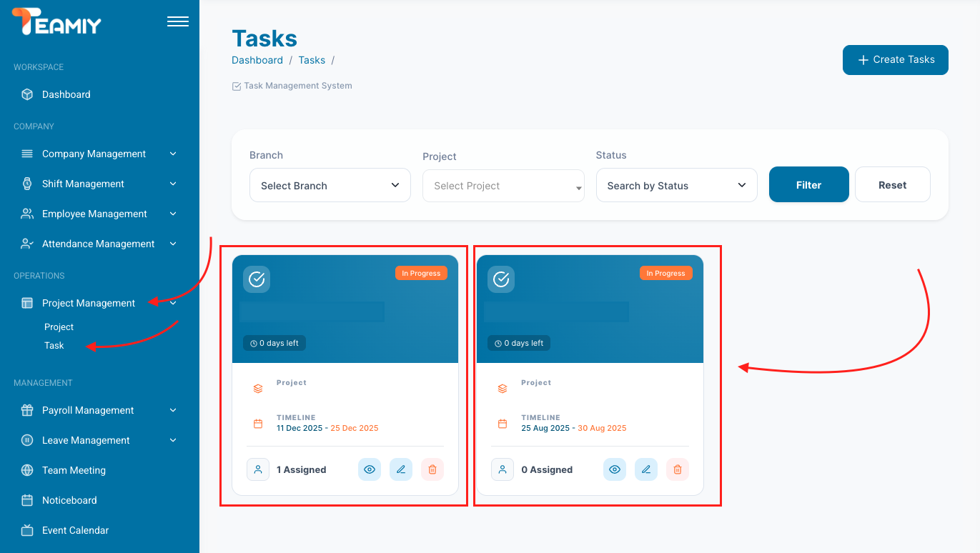980x553 pixels.
Task: Edit the task dated 11 Dec 2025
Action: (x=401, y=469)
